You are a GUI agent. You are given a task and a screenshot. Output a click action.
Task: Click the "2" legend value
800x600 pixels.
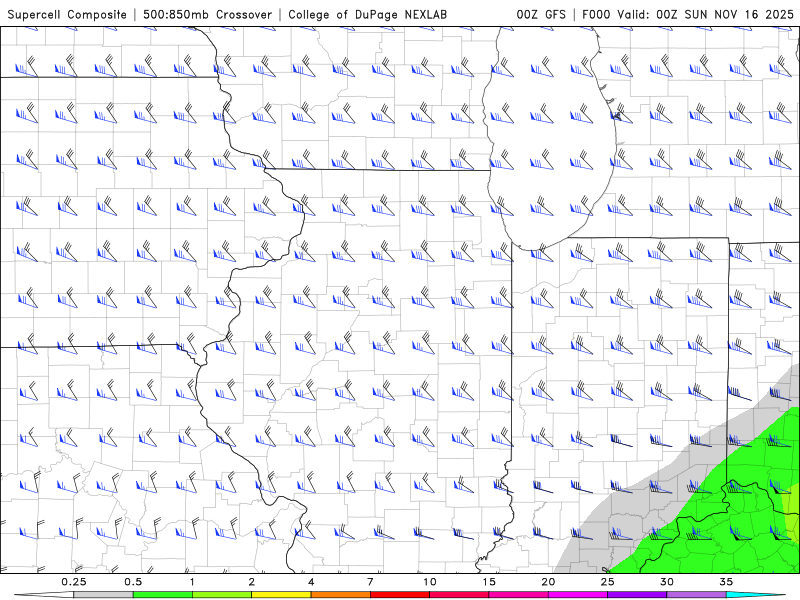point(252,582)
